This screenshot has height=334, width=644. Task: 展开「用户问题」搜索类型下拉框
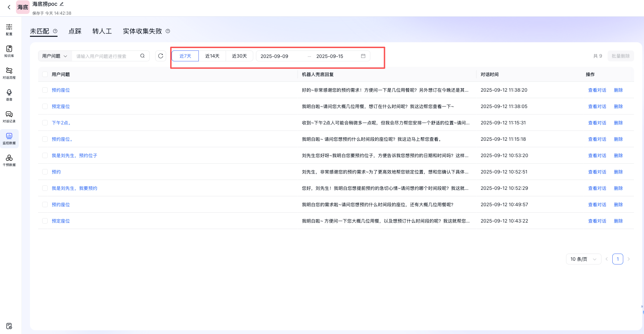point(54,56)
